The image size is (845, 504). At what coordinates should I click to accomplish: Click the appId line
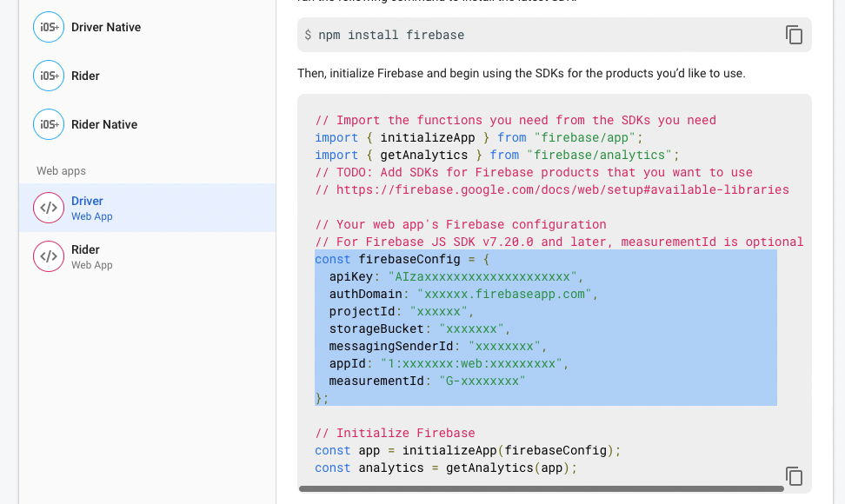(449, 363)
